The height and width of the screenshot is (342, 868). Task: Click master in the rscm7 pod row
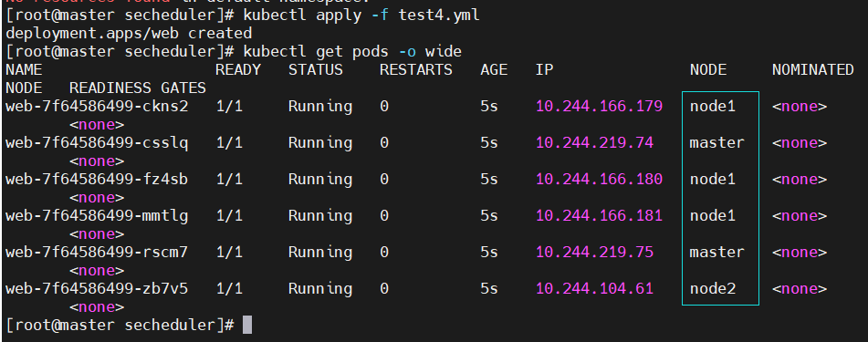click(x=716, y=253)
